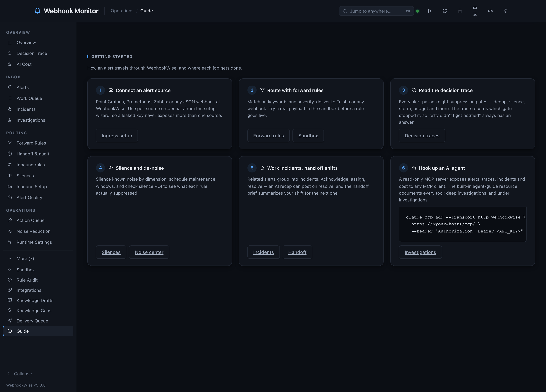Click the sliders icon next to Runtime Settings

tap(10, 242)
